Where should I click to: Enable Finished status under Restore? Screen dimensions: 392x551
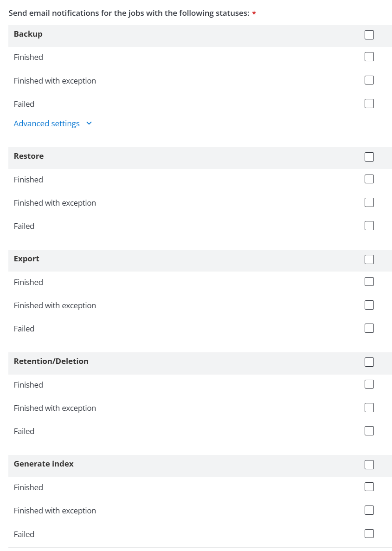point(369,179)
